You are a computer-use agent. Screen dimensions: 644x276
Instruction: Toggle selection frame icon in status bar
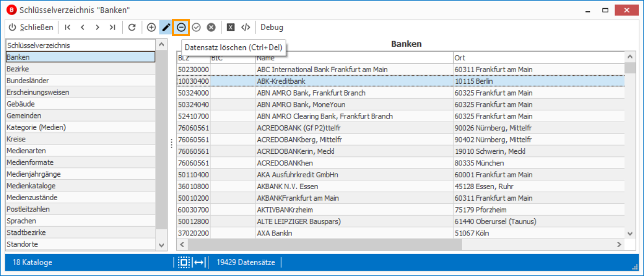click(183, 262)
